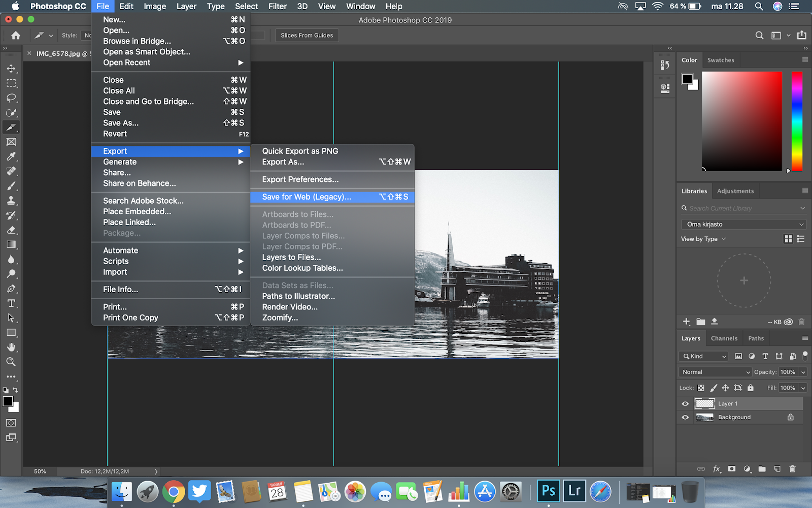Image resolution: width=812 pixels, height=508 pixels.
Task: Open the Image menu
Action: pyautogui.click(x=155, y=6)
